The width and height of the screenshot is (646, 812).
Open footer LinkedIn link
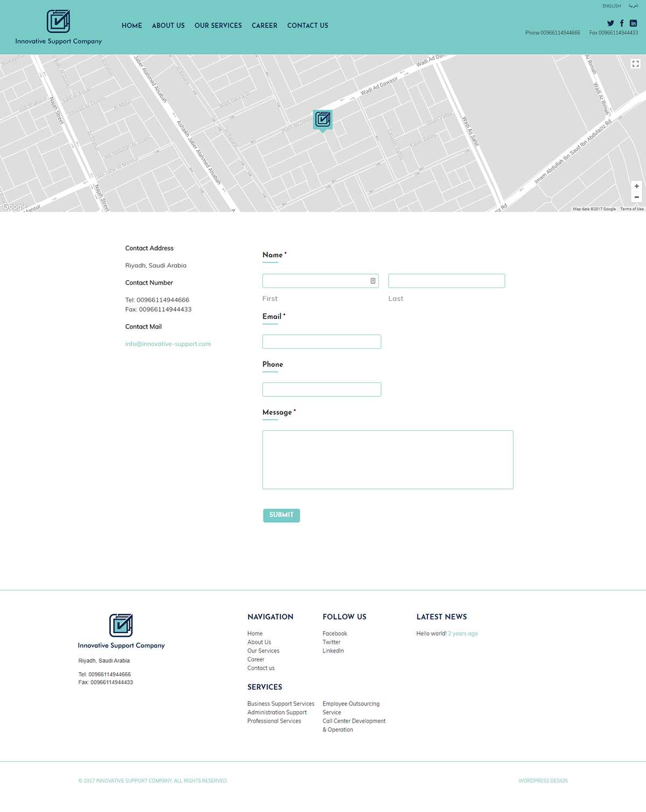(x=333, y=651)
